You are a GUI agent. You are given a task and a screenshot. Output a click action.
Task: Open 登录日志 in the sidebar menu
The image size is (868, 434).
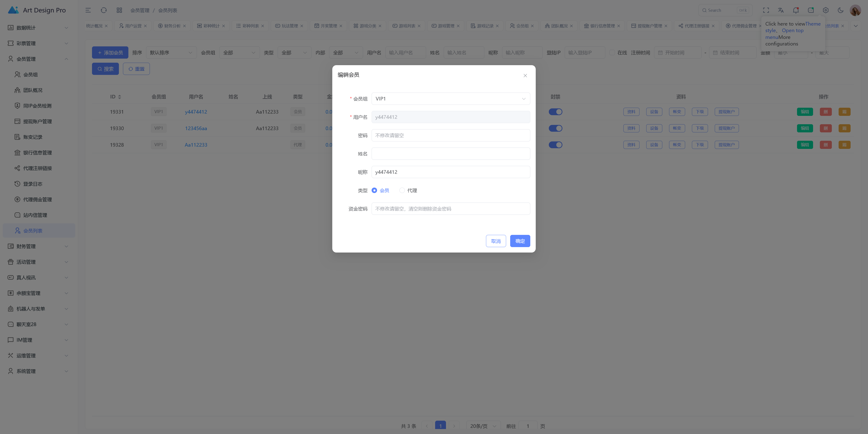pos(33,184)
